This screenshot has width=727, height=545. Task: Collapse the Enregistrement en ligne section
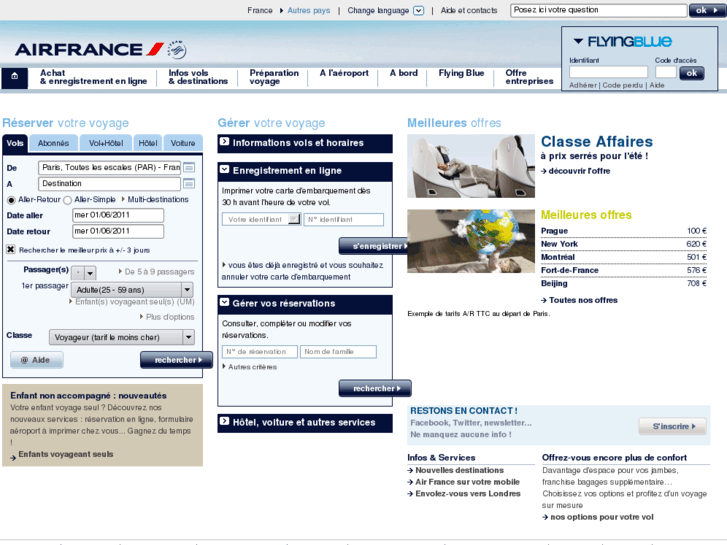tap(224, 169)
